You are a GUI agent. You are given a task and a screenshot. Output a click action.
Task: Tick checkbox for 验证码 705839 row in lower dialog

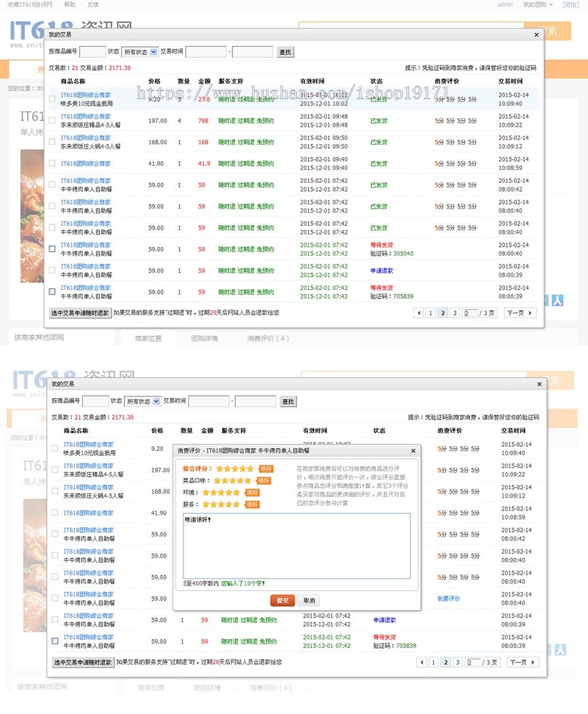click(x=55, y=641)
